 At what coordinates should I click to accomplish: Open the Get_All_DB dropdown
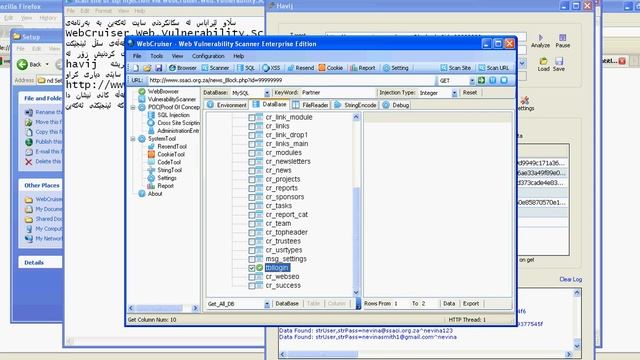(x=267, y=304)
